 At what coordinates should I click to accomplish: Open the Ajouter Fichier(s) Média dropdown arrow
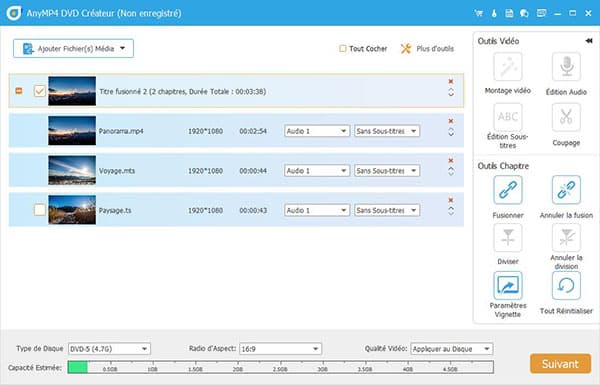[x=122, y=48]
